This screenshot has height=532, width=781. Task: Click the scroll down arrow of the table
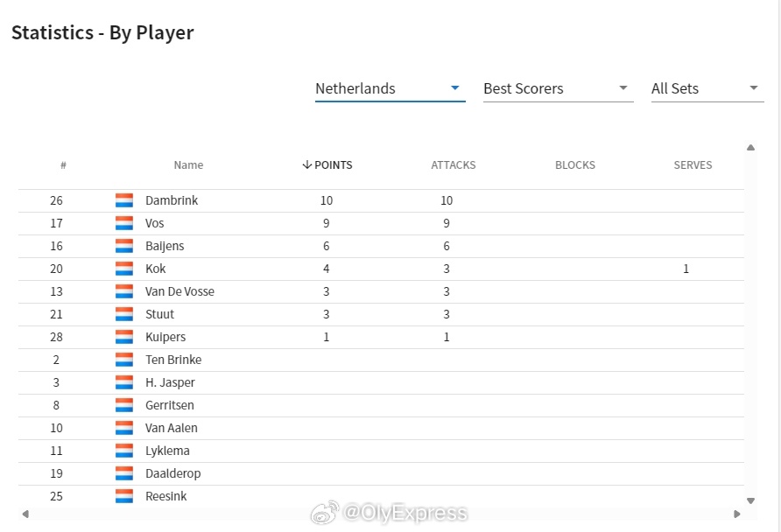pyautogui.click(x=750, y=500)
